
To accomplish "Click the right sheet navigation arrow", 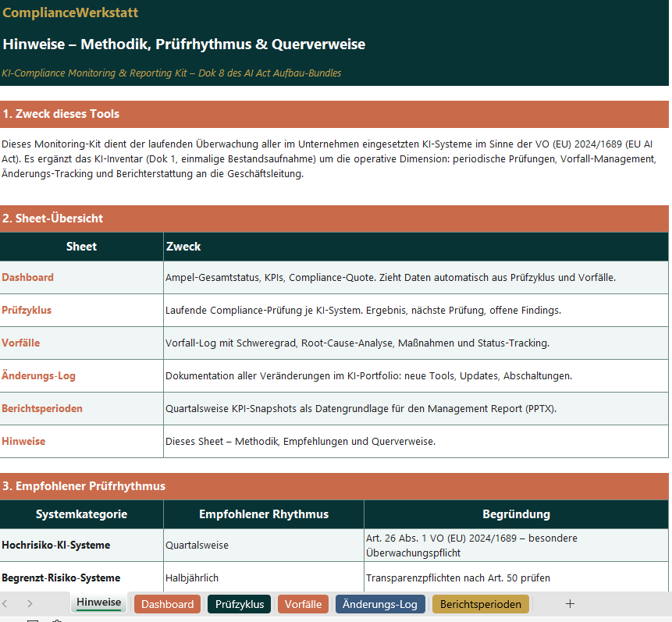I will (x=30, y=603).
